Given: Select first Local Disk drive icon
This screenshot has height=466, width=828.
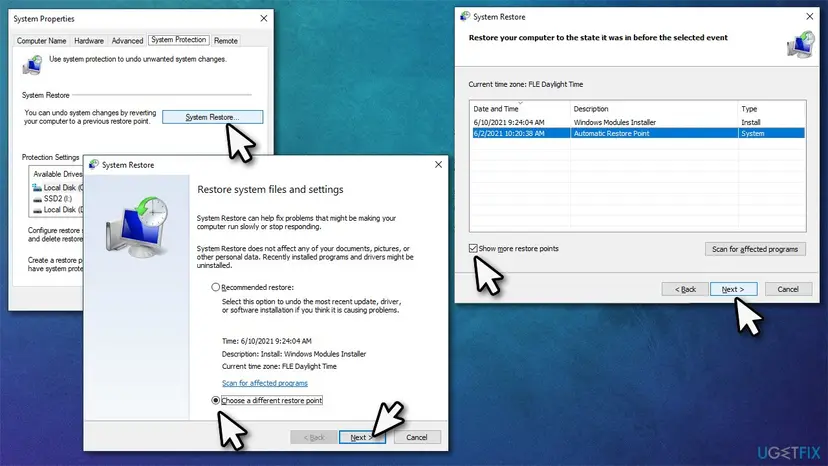Looking at the screenshot, I should coord(37,188).
